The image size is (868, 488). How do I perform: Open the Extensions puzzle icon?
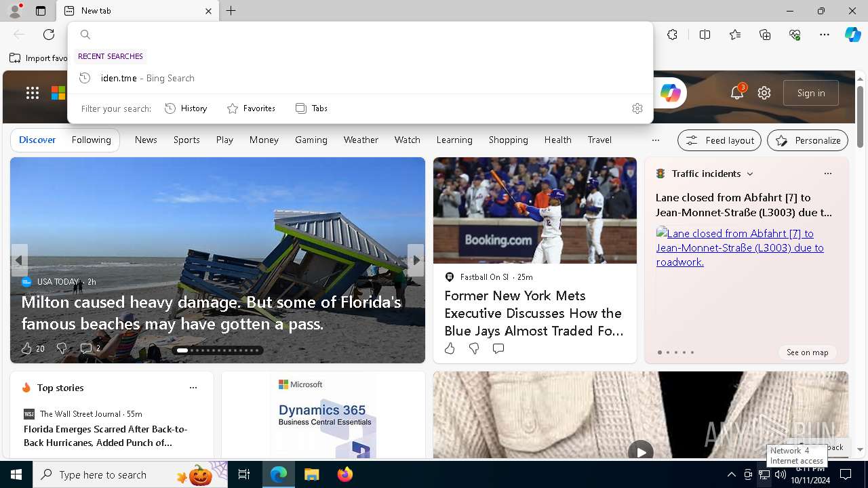[672, 35]
